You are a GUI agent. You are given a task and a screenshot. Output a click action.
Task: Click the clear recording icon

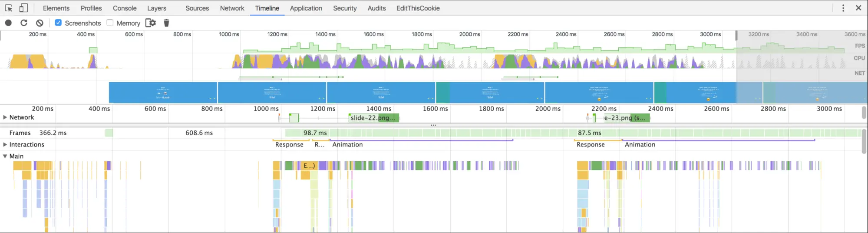pos(40,23)
